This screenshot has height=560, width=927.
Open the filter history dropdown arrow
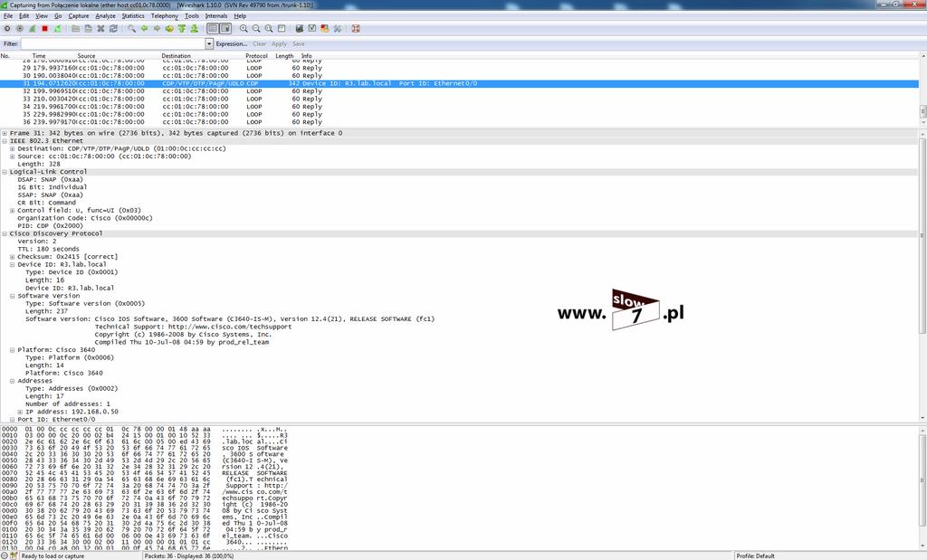click(x=209, y=43)
